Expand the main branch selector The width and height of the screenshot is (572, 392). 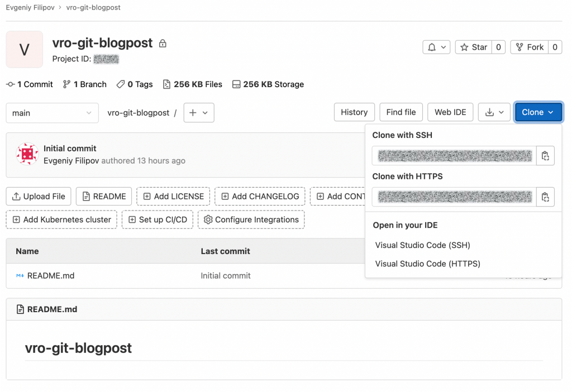coord(52,113)
